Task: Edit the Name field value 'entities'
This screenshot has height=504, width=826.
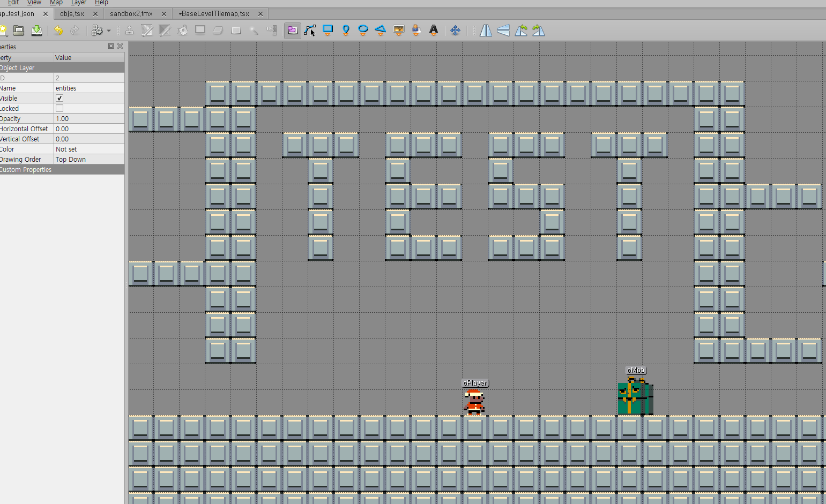Action: coord(89,88)
